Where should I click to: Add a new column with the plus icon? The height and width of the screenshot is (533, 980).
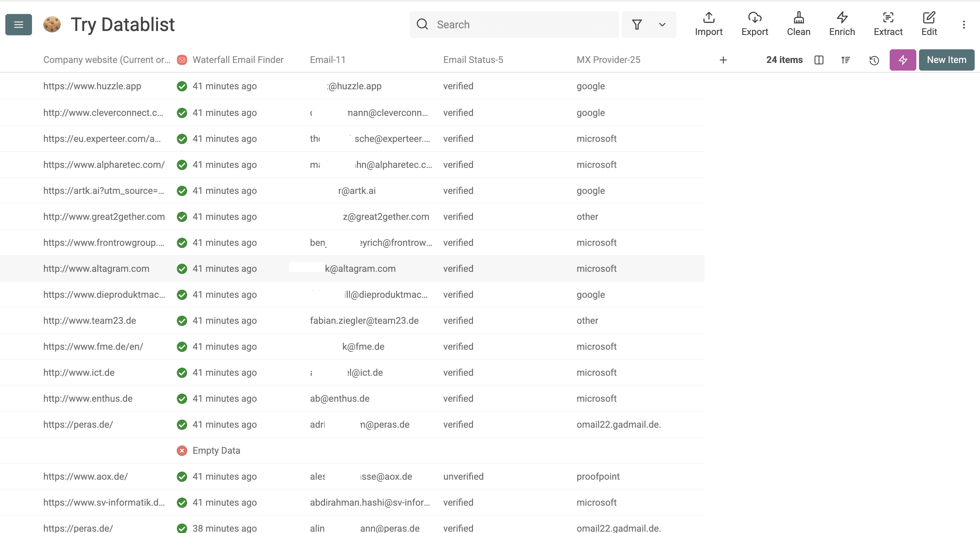point(723,60)
